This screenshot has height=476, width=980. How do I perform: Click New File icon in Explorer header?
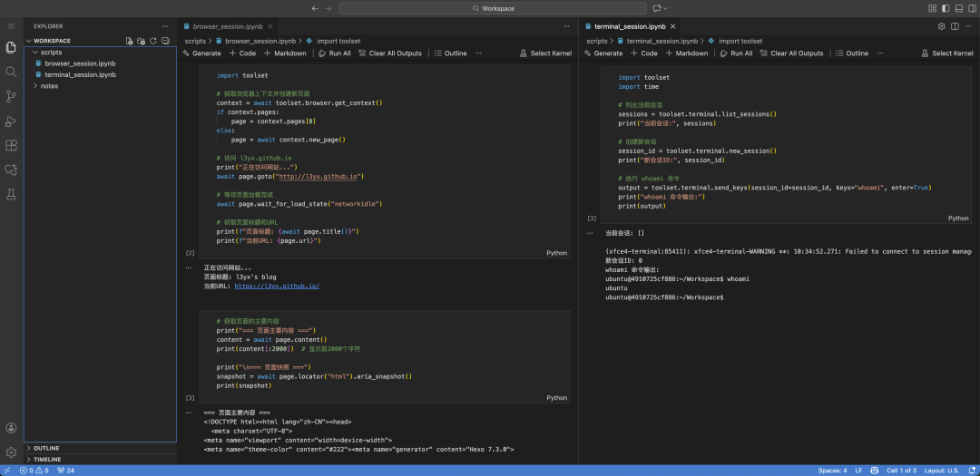tap(129, 41)
